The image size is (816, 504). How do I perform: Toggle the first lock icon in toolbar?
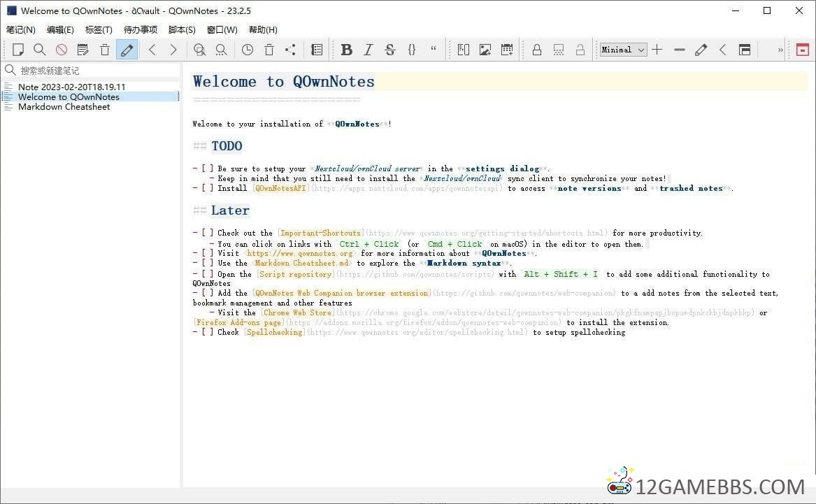[537, 50]
